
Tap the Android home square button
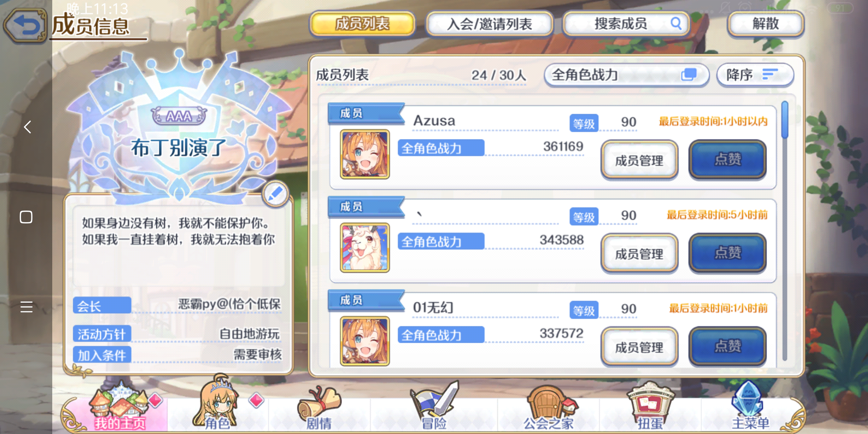pos(26,217)
